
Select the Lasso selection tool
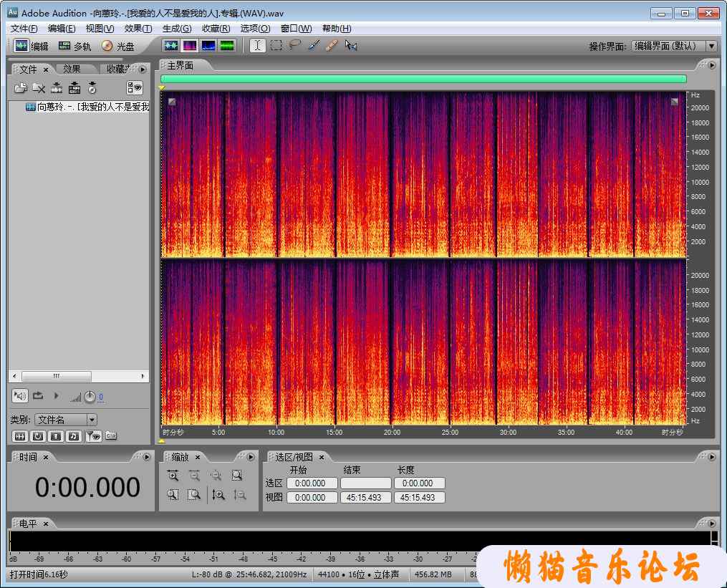(294, 46)
